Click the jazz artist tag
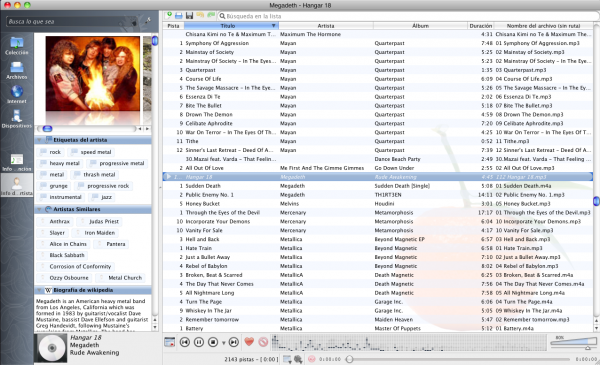Image resolution: width=600 pixels, height=365 pixels. point(102,197)
